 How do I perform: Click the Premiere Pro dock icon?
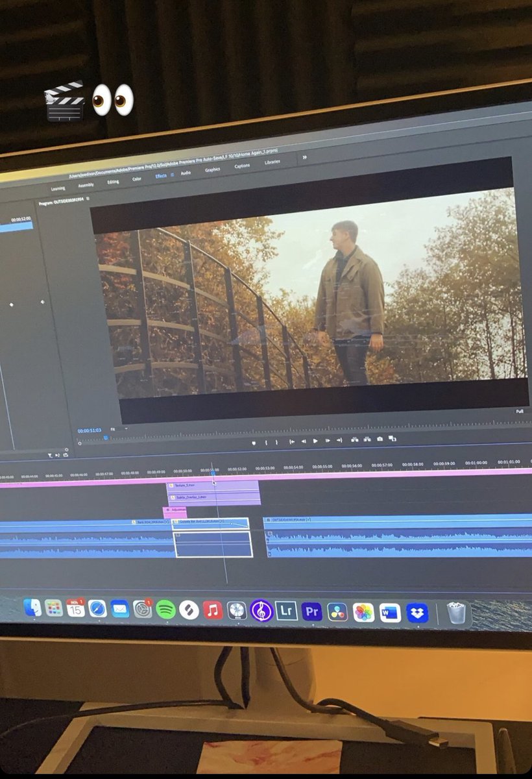(312, 612)
